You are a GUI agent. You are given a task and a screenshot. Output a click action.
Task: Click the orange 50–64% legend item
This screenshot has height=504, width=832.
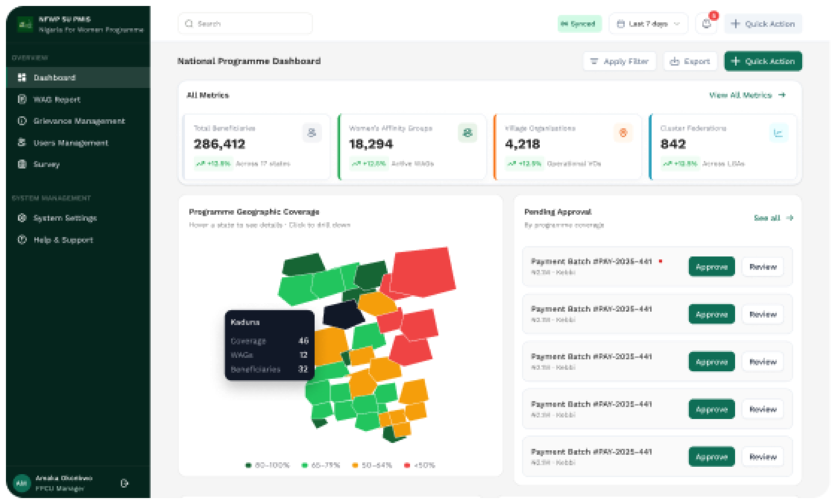click(x=372, y=465)
